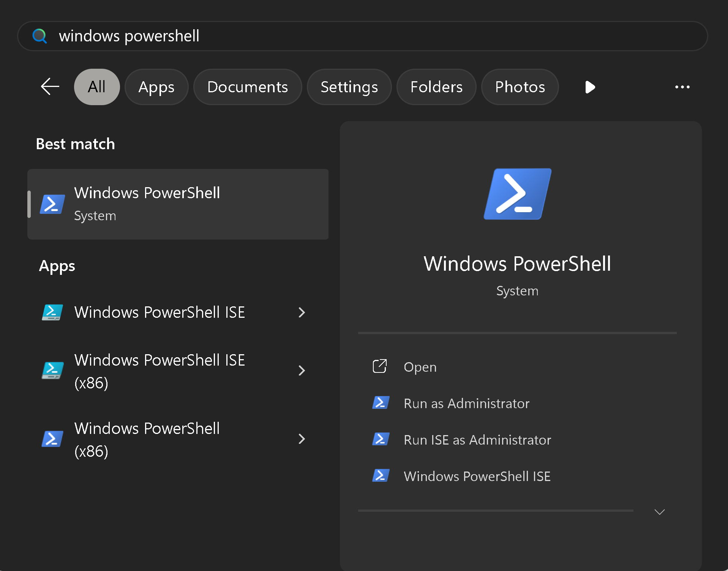728x571 pixels.
Task: Select Run ISE as Administrator
Action: pyautogui.click(x=477, y=440)
